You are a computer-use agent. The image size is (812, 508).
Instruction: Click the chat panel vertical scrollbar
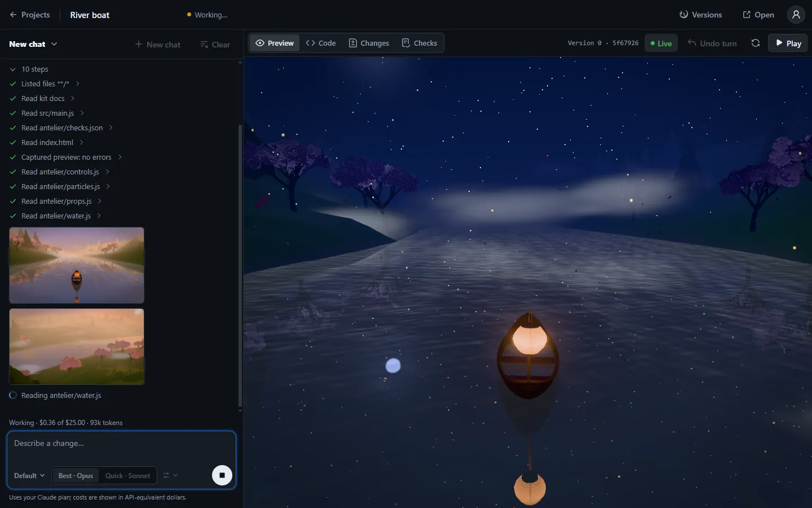pyautogui.click(x=240, y=265)
